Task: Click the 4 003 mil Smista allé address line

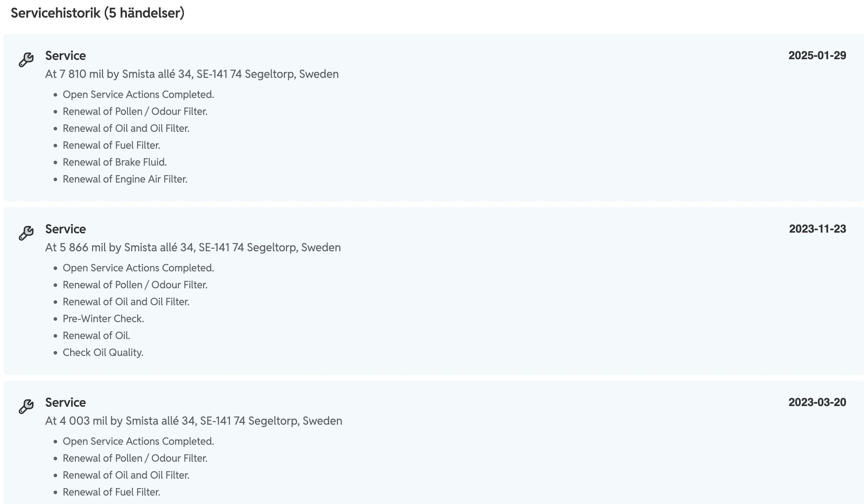Action: point(194,421)
